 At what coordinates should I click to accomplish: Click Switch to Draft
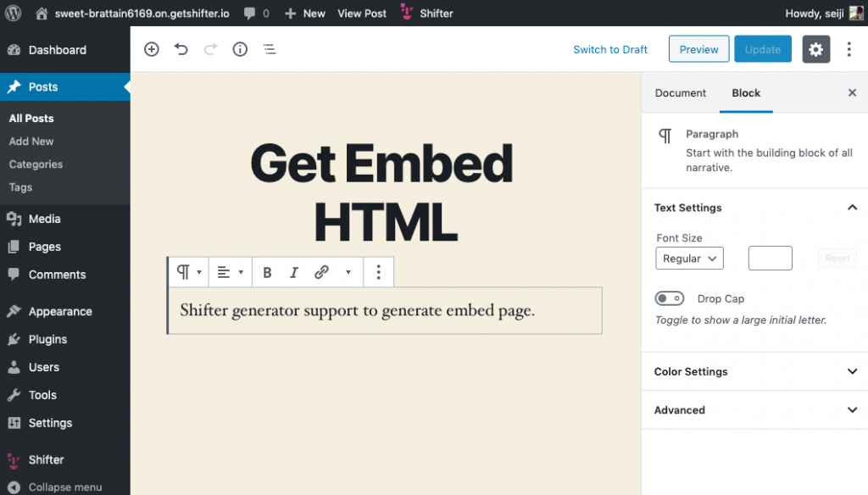click(x=610, y=49)
